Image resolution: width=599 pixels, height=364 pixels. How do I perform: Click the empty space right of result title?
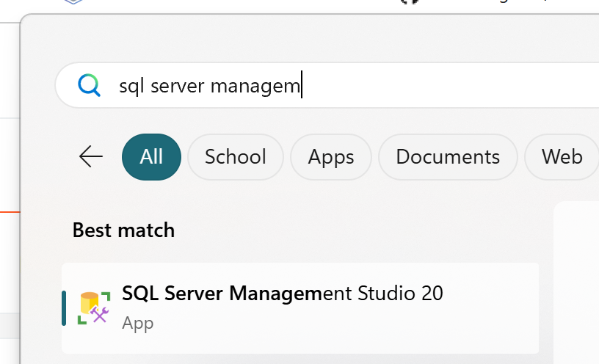(492, 294)
